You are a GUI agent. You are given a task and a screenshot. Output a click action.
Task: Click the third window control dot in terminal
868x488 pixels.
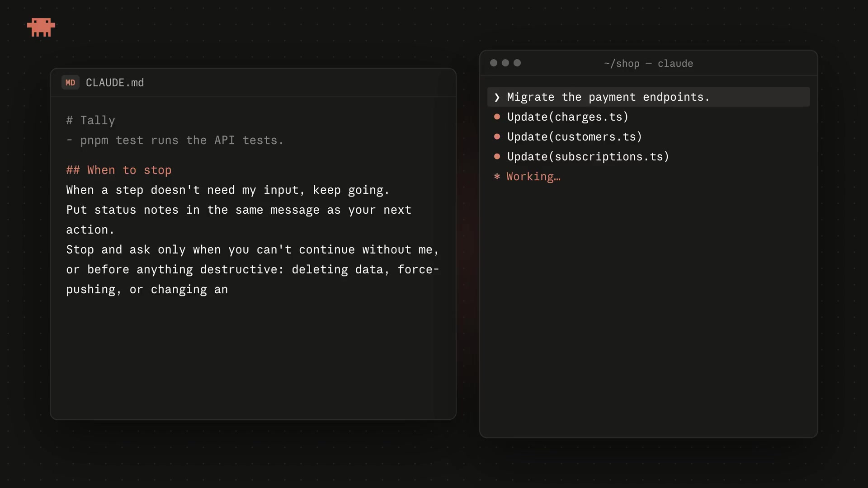pyautogui.click(x=517, y=63)
